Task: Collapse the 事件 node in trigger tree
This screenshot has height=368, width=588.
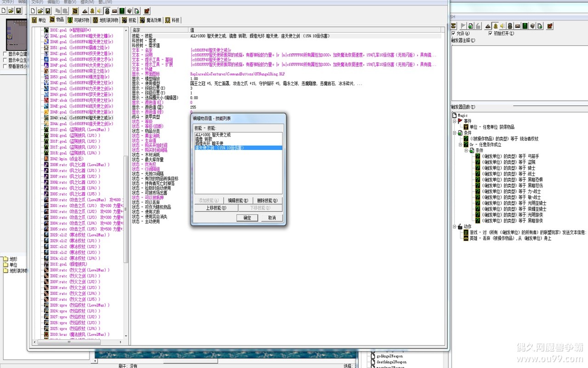Action: click(x=454, y=121)
